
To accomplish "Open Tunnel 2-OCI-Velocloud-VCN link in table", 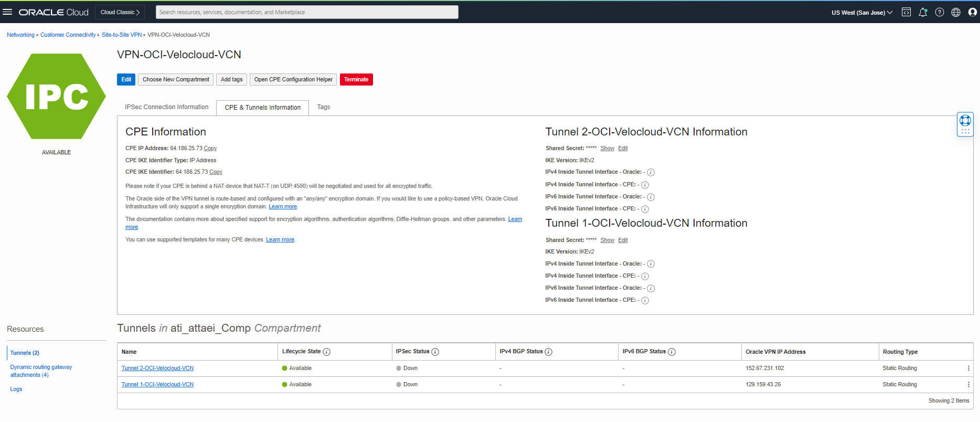I will pyautogui.click(x=157, y=368).
